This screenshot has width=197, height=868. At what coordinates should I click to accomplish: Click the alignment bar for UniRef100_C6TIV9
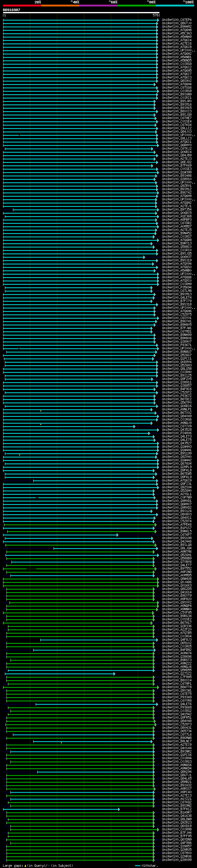coord(69,426)
